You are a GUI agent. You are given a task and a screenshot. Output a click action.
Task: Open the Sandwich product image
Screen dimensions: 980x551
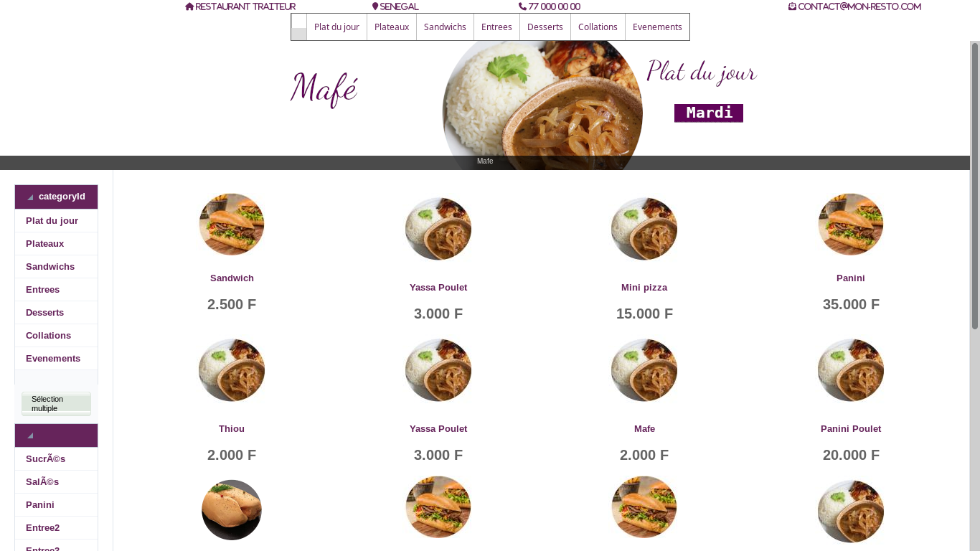232,225
